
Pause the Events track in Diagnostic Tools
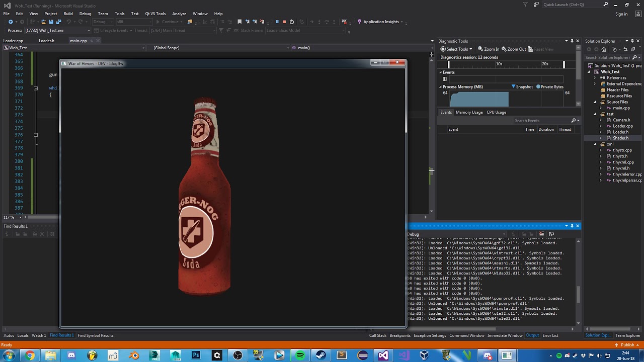click(445, 79)
